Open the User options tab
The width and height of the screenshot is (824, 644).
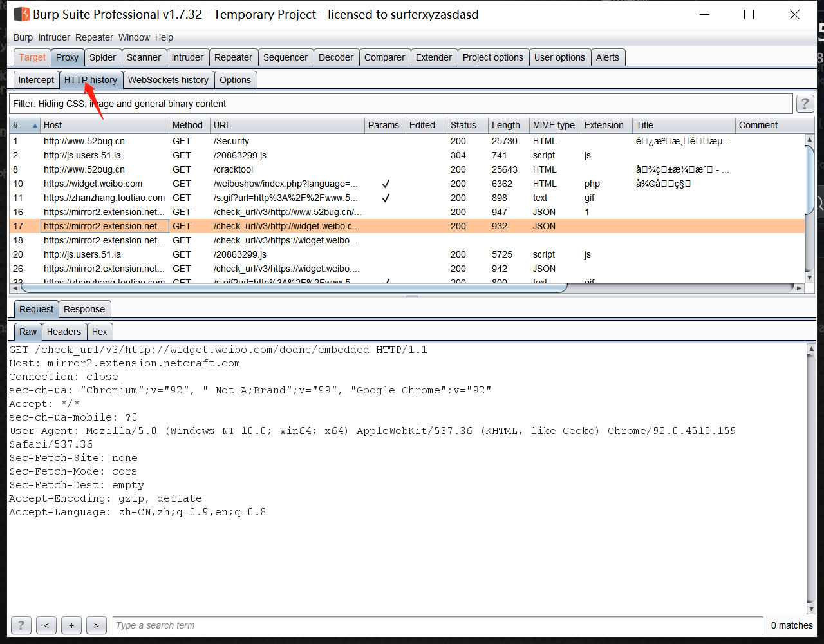point(559,57)
